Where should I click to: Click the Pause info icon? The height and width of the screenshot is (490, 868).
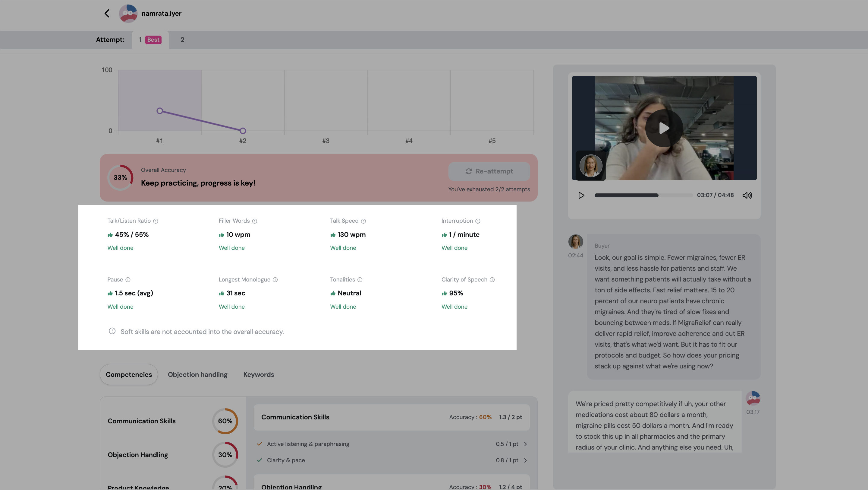(x=128, y=280)
